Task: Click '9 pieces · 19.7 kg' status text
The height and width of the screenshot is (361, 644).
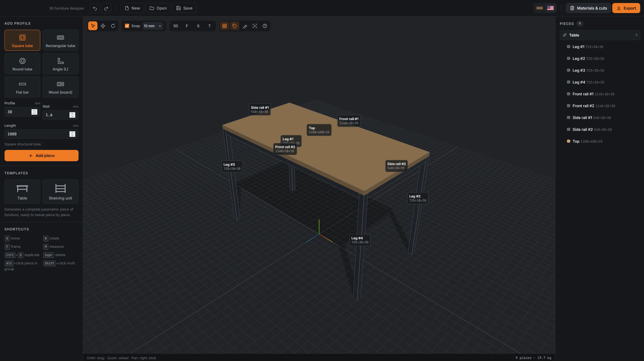Action: 533,358
